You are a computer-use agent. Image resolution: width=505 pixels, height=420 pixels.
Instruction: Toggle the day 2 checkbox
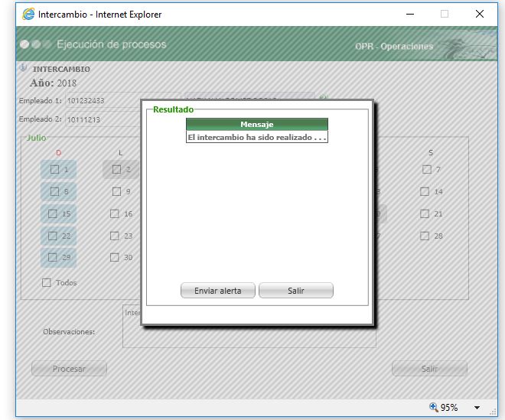click(116, 169)
